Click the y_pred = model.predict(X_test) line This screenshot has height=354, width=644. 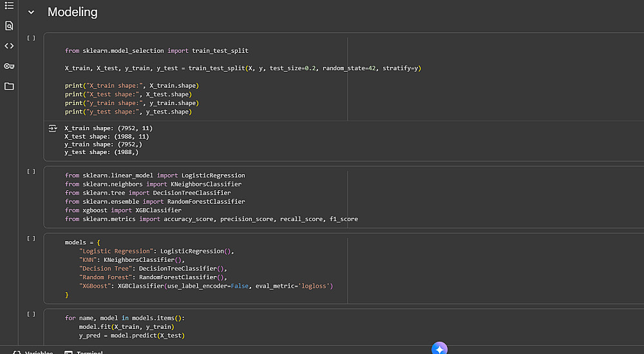[132, 335]
